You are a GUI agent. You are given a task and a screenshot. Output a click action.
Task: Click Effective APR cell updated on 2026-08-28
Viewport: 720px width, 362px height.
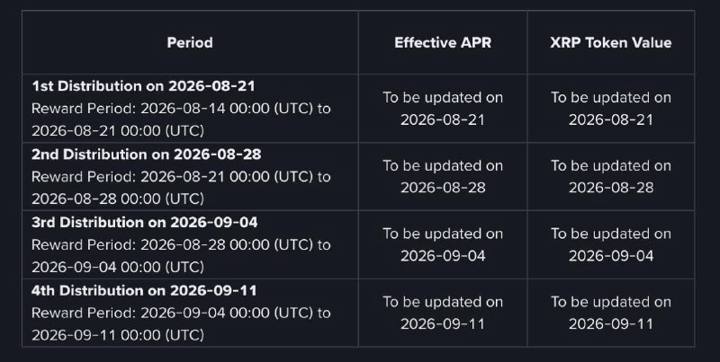(x=443, y=176)
